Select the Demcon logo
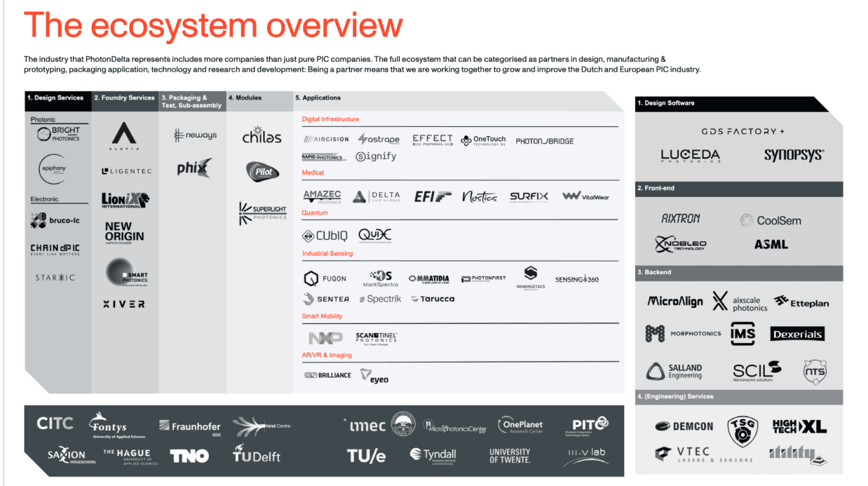The image size is (868, 486). 684,426
